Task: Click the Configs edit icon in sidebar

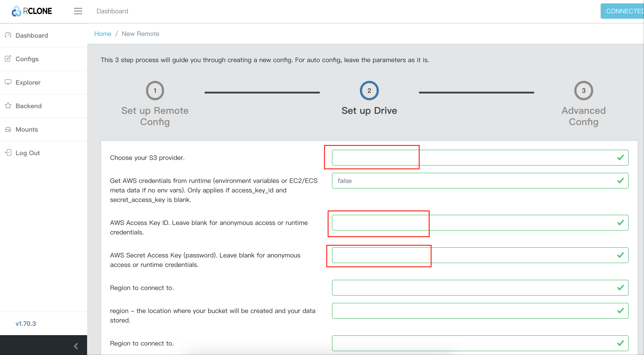Action: [8, 59]
